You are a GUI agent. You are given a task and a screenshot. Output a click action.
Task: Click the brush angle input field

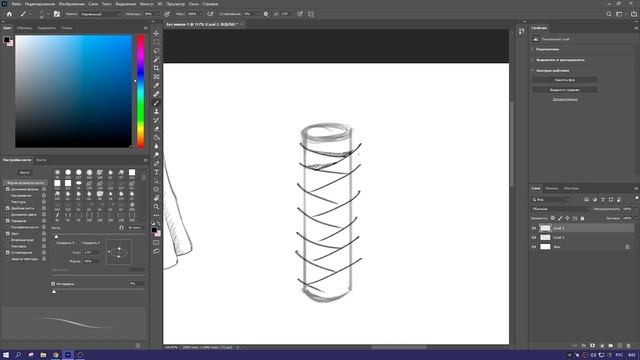(x=91, y=253)
